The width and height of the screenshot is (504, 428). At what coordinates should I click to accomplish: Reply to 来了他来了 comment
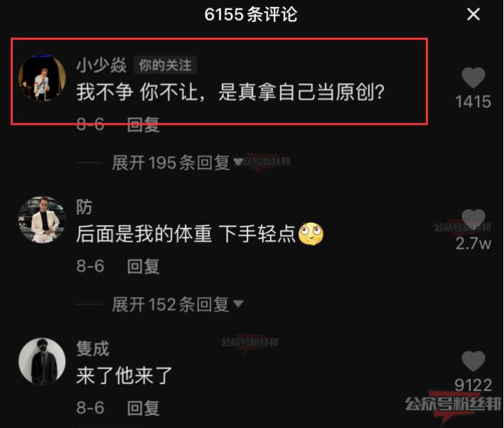pyautogui.click(x=143, y=407)
